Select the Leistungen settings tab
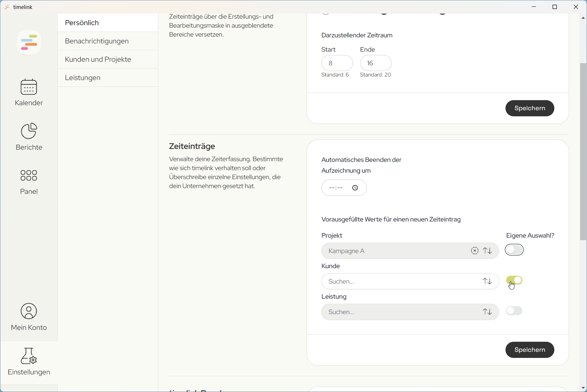The height and width of the screenshot is (392, 587). coord(108,78)
